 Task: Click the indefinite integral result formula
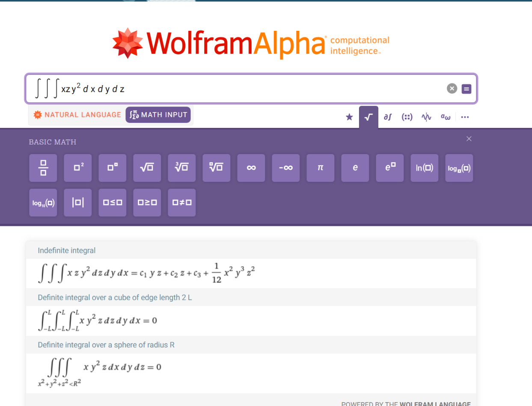tap(147, 273)
